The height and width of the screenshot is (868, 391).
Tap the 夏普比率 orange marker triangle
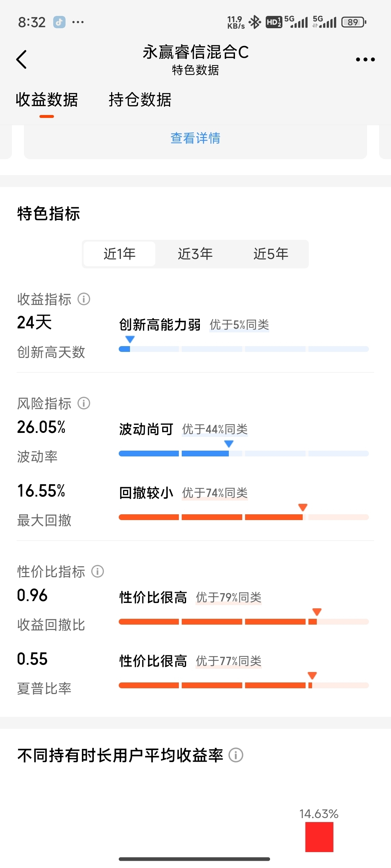point(312,675)
